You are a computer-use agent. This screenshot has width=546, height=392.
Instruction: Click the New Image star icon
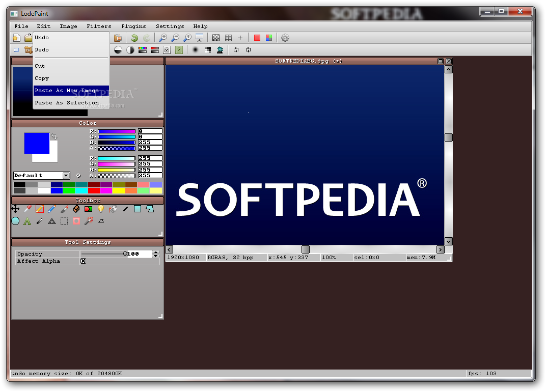[x=16, y=38]
